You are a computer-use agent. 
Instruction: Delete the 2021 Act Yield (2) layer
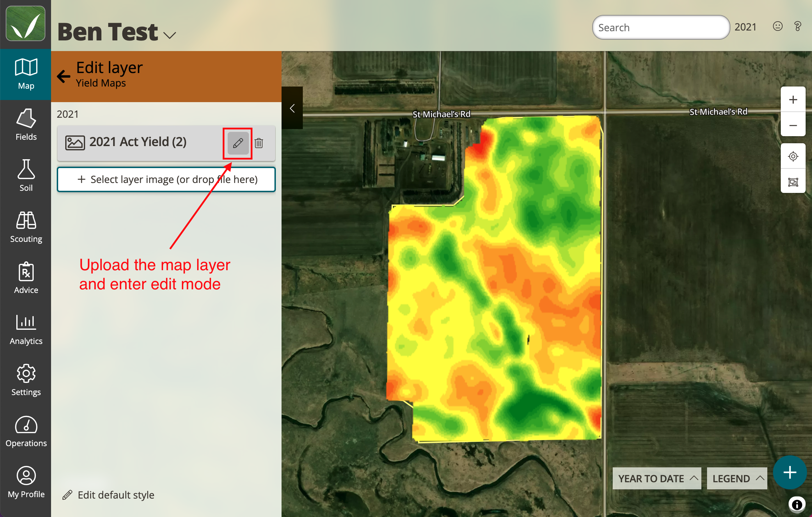click(x=259, y=143)
